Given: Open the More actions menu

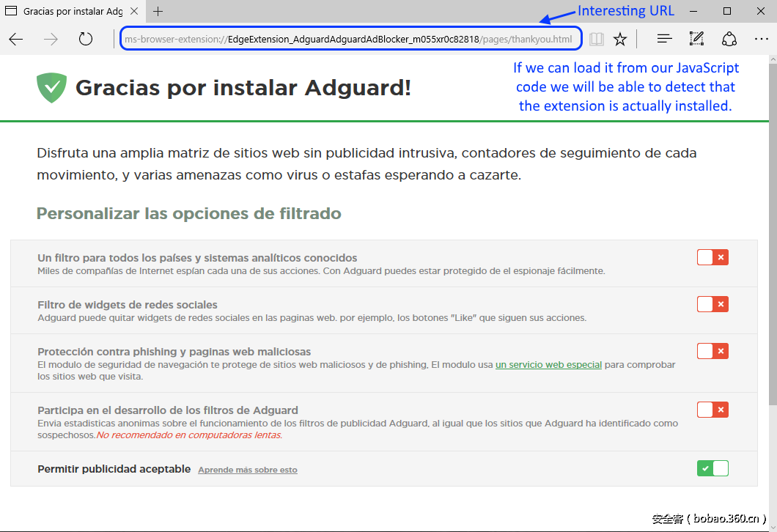Looking at the screenshot, I should pyautogui.click(x=762, y=39).
